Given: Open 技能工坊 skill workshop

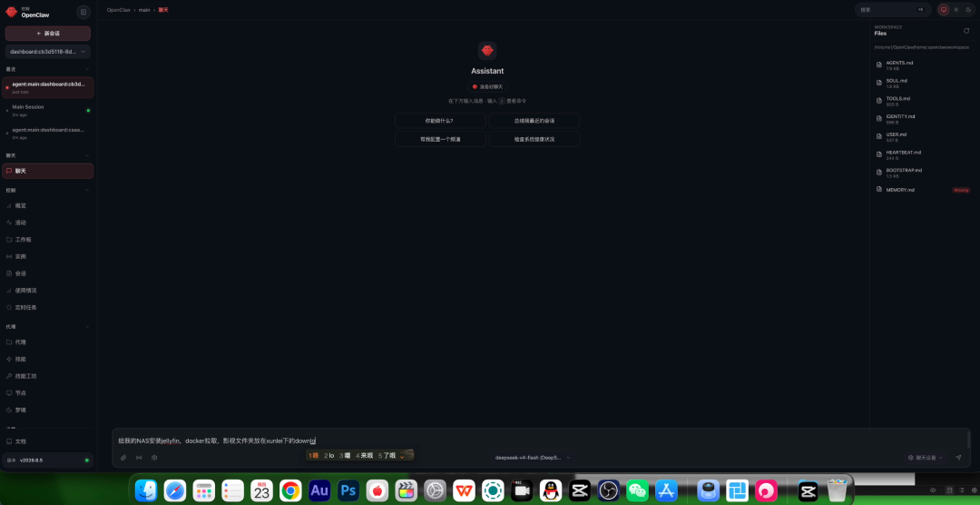Looking at the screenshot, I should coord(47,376).
